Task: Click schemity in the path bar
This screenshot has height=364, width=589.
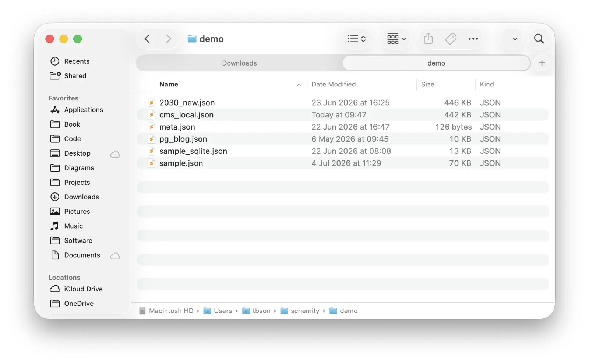Action: 300,311
